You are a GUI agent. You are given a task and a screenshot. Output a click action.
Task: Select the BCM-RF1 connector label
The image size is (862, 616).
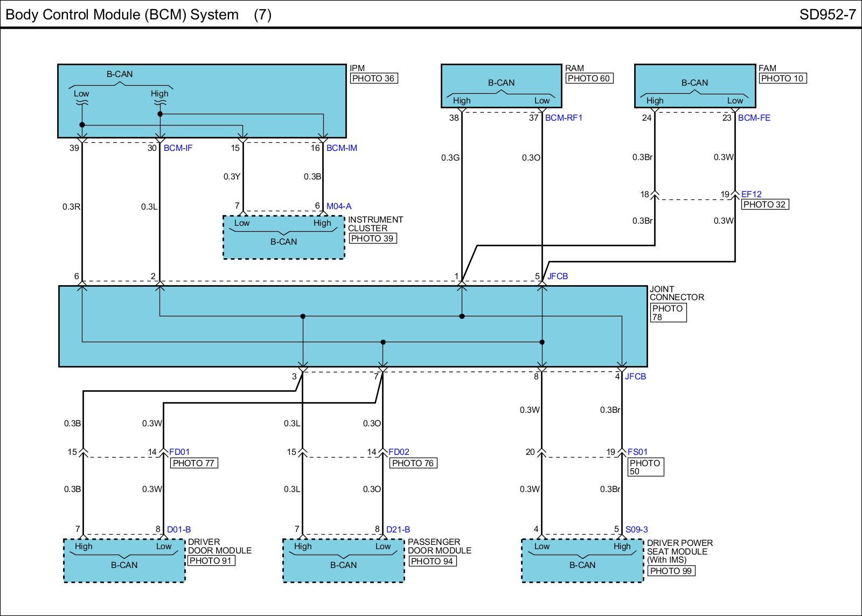pos(564,118)
